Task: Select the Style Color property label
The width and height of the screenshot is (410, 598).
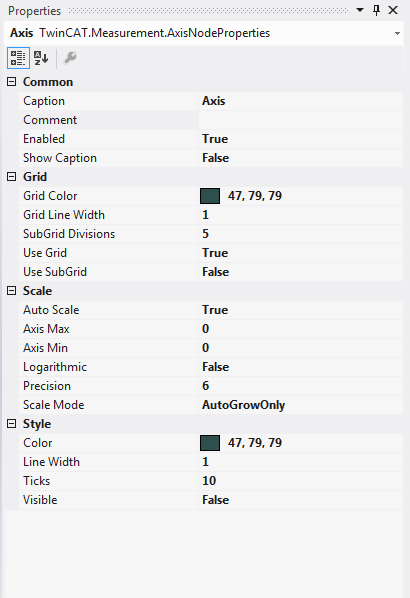Action: (37, 443)
